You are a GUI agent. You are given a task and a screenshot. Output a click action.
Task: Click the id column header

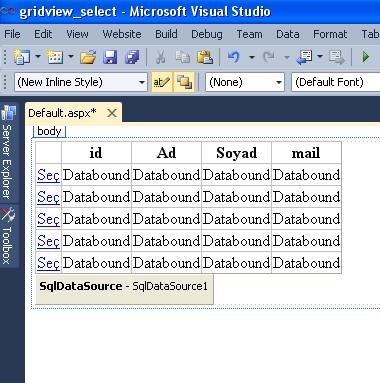96,153
